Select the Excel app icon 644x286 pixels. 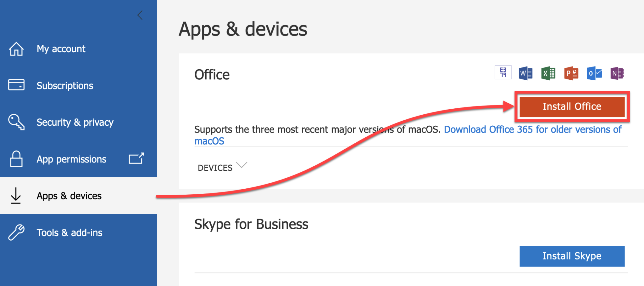pos(548,73)
